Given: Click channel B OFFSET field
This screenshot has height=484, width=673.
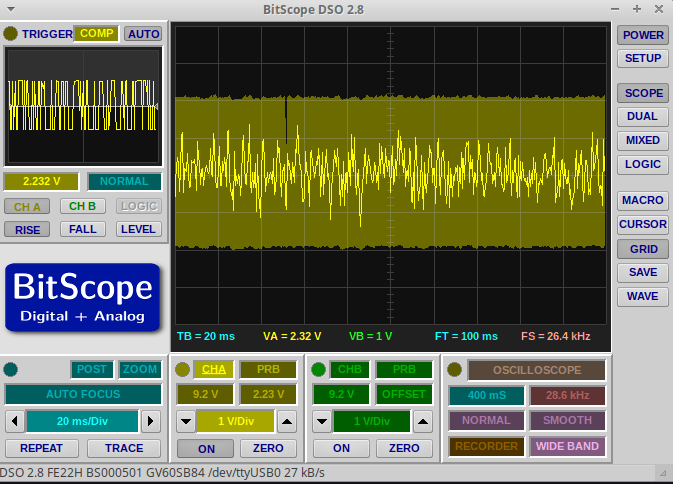Looking at the screenshot, I should coord(404,394).
